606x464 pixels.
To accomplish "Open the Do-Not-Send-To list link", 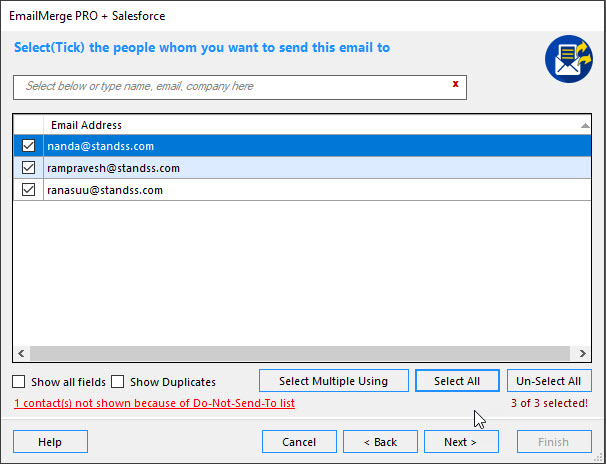I will (x=155, y=403).
